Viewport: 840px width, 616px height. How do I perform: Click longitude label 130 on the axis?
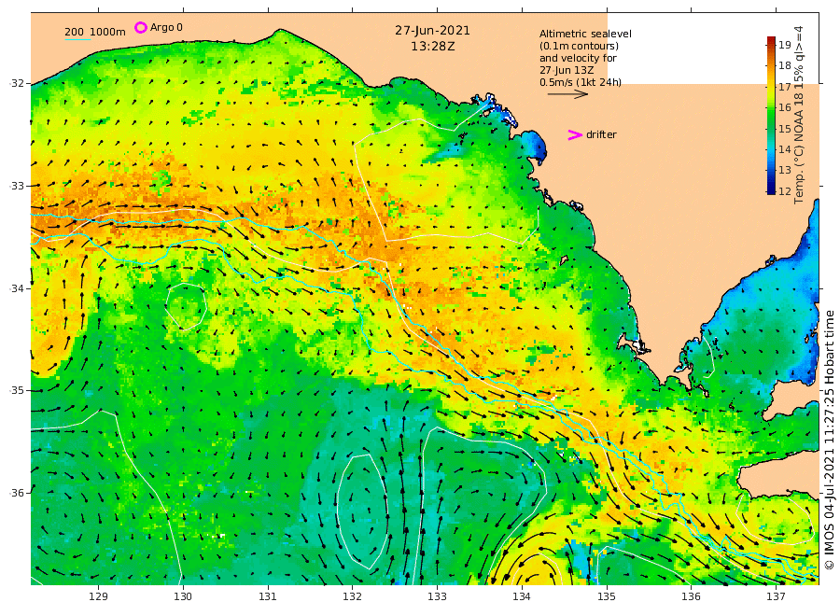[183, 596]
